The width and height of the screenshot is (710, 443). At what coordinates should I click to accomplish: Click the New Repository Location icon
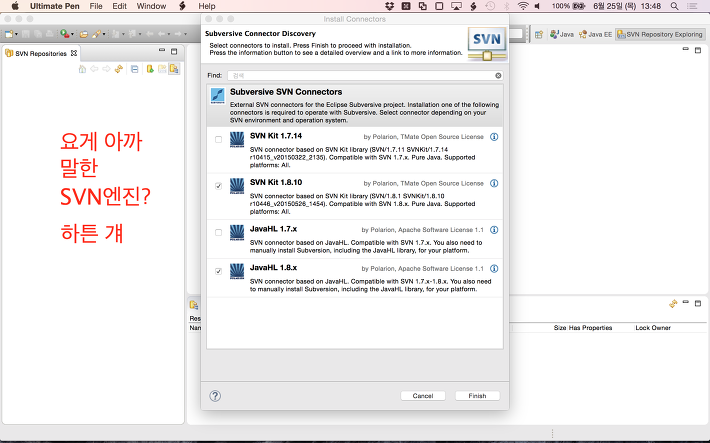pyautogui.click(x=150, y=69)
